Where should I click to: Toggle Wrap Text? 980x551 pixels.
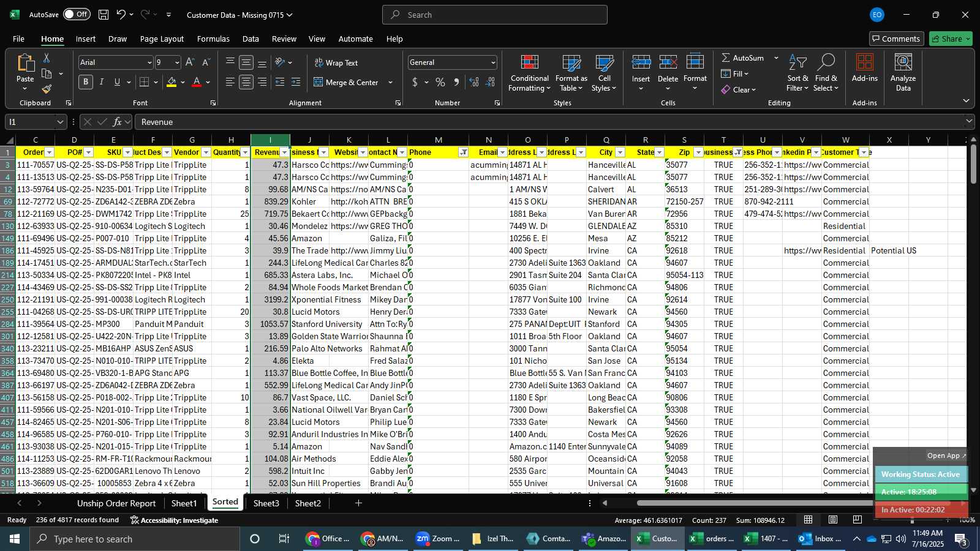click(x=336, y=62)
